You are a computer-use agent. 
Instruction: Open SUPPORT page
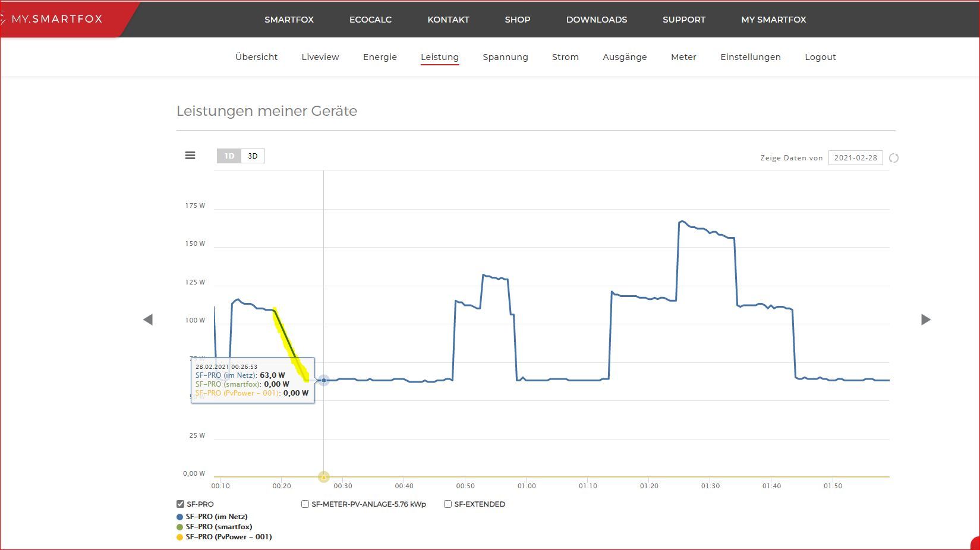point(684,20)
